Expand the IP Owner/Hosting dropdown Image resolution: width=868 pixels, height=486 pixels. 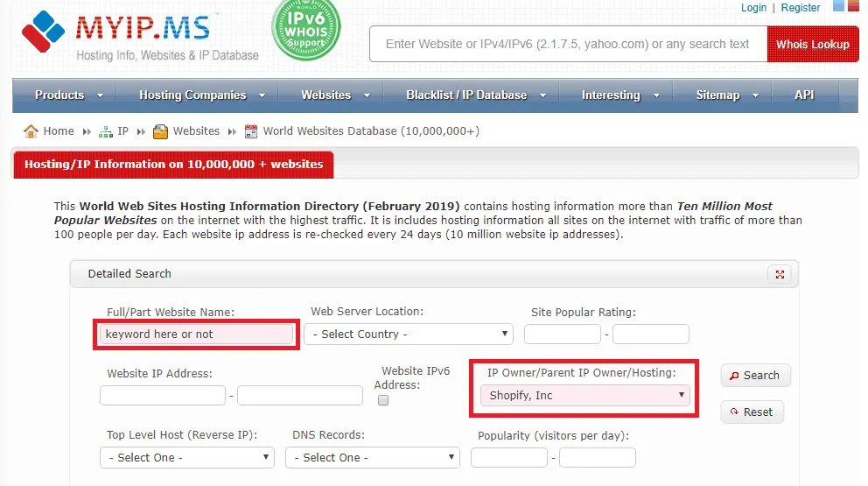tap(584, 396)
